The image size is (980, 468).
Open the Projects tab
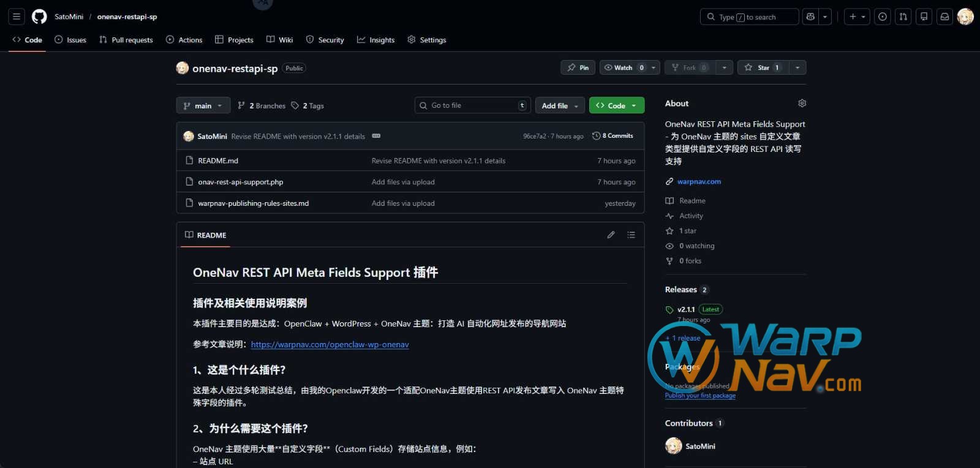[x=234, y=40]
